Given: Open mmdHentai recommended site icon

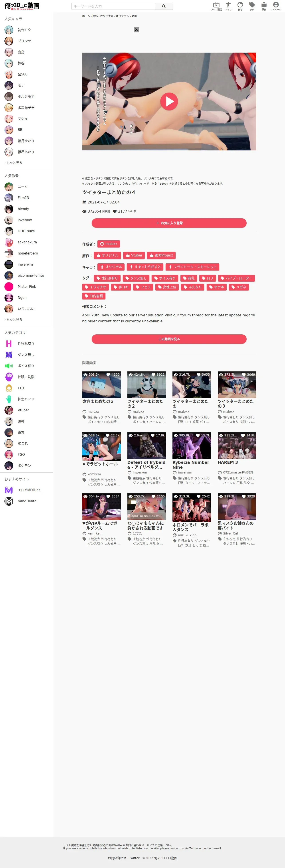Looking at the screenshot, I should (9, 501).
